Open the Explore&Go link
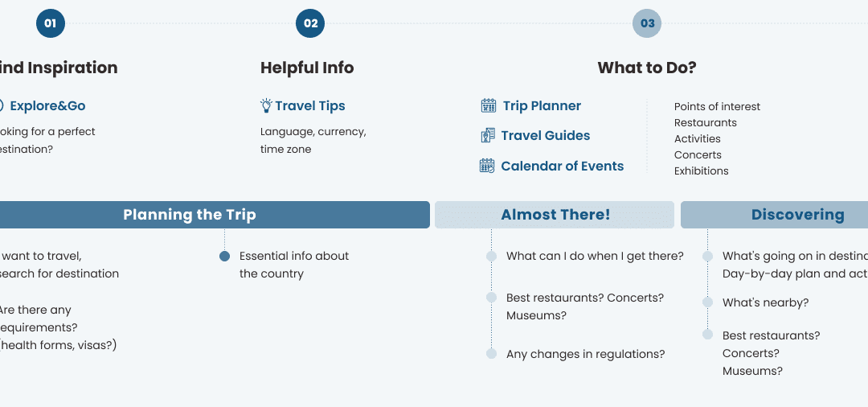This screenshot has width=868, height=407. click(47, 105)
